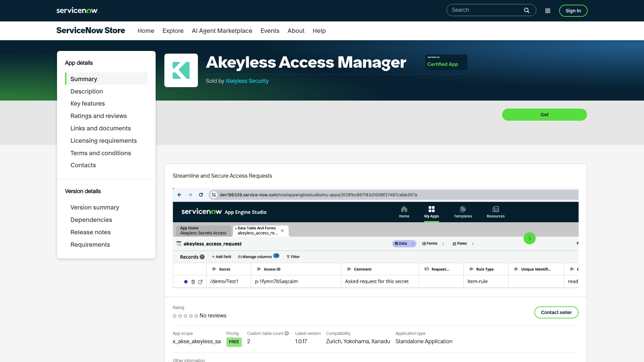Screen dimensions: 644x362
Task: Open Dependencies in sidebar
Action: click(x=91, y=220)
